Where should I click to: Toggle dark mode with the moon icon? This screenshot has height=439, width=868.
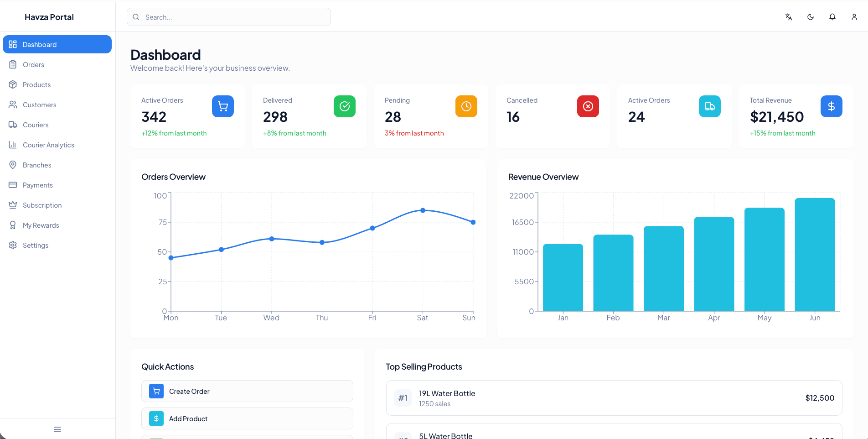tap(810, 17)
